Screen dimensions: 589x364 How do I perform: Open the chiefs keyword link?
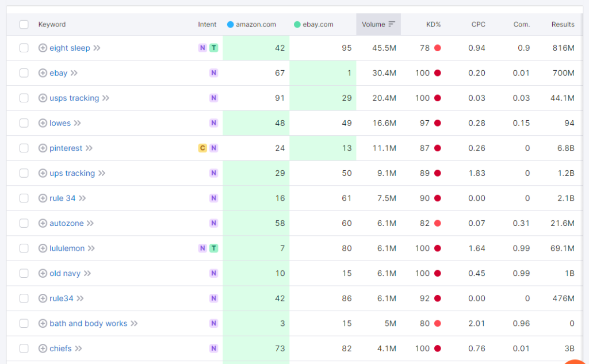pyautogui.click(x=60, y=348)
